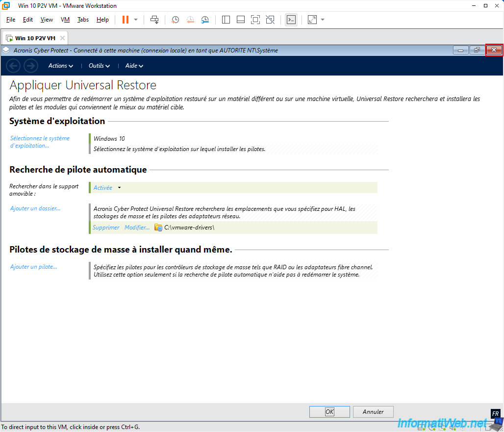This screenshot has width=504, height=432.
Task: Open the Activée removable media dropdown
Action: (x=107, y=188)
